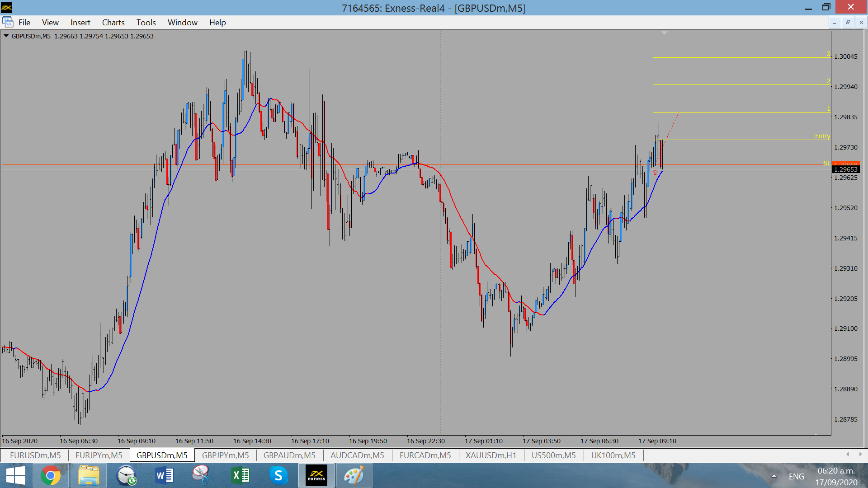Open Excel from the taskbar
The width and height of the screenshot is (868, 488).
click(x=241, y=475)
